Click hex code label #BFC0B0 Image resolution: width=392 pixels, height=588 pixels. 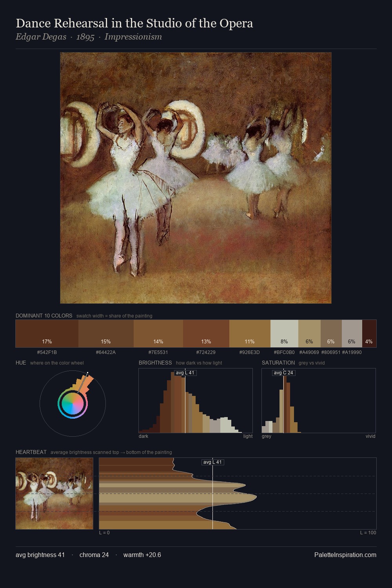click(284, 352)
